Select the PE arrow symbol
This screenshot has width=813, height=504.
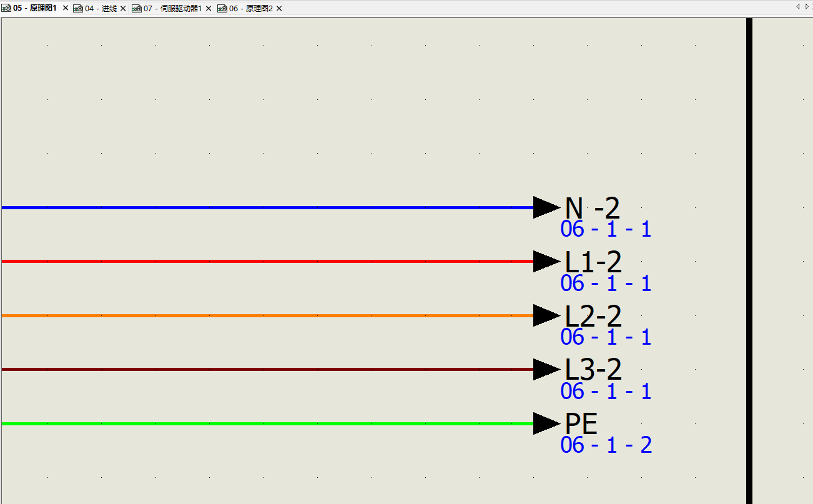[x=546, y=423]
